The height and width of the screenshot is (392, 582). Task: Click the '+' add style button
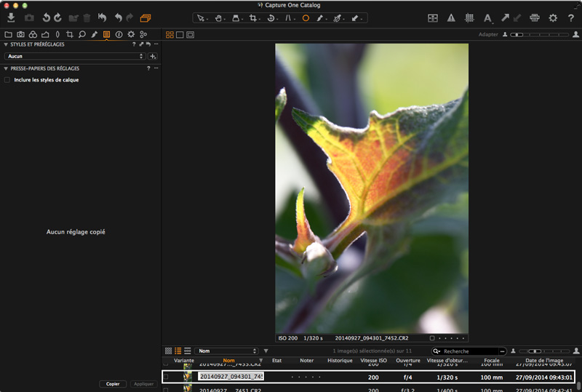pyautogui.click(x=153, y=56)
